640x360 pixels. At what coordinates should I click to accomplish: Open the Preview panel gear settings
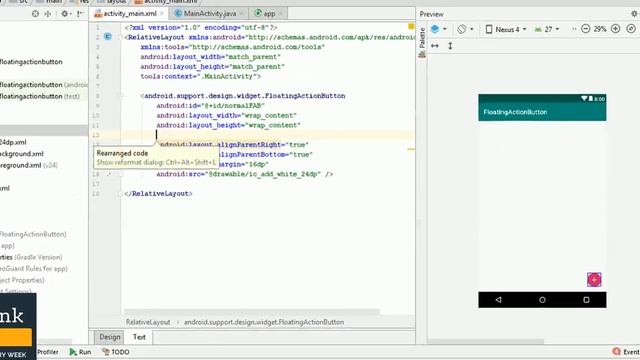coord(634,14)
